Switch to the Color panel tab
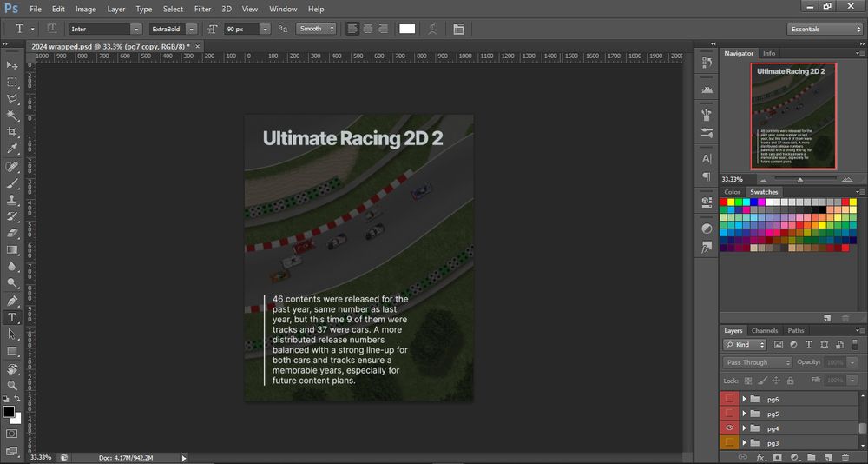 tap(732, 192)
